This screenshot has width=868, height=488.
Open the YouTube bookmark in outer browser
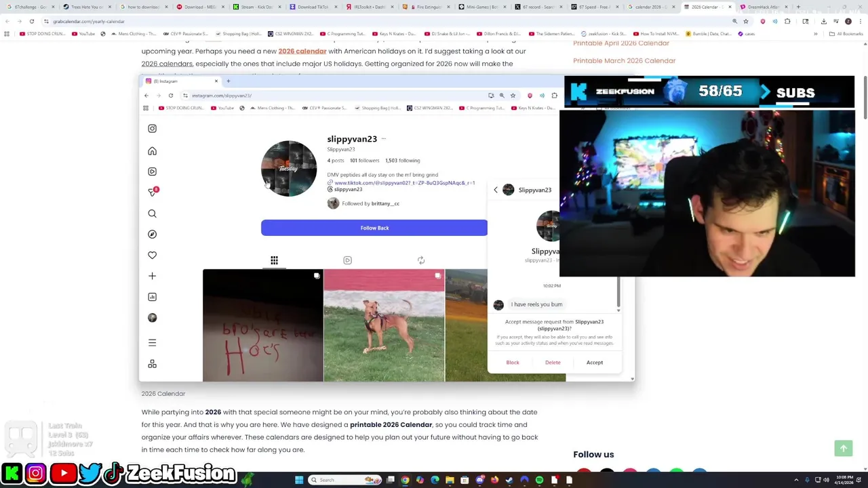[83, 33]
